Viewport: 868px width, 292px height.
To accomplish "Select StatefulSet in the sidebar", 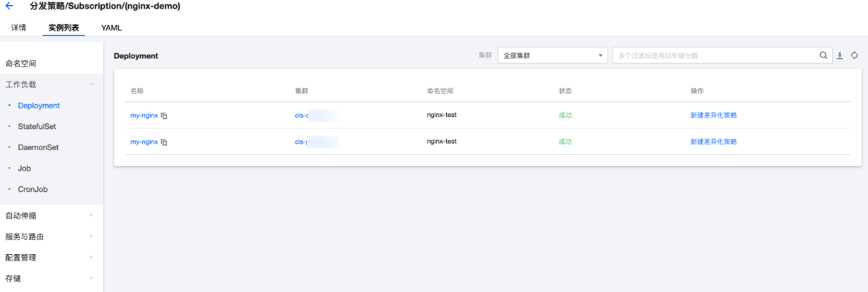I will pyautogui.click(x=37, y=126).
